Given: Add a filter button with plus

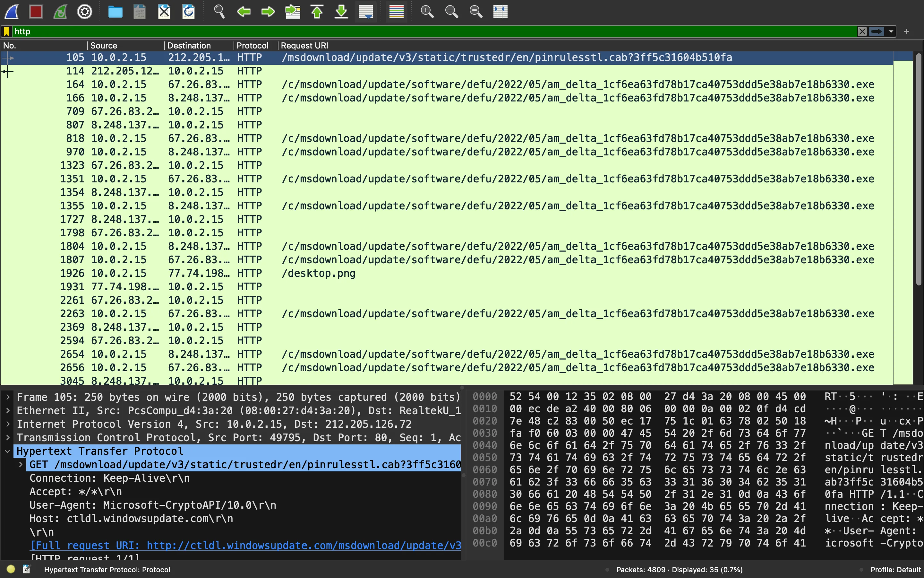Looking at the screenshot, I should pos(907,31).
